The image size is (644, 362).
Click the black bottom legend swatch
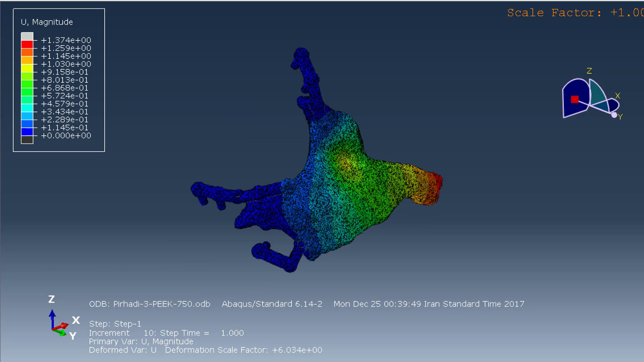(27, 140)
